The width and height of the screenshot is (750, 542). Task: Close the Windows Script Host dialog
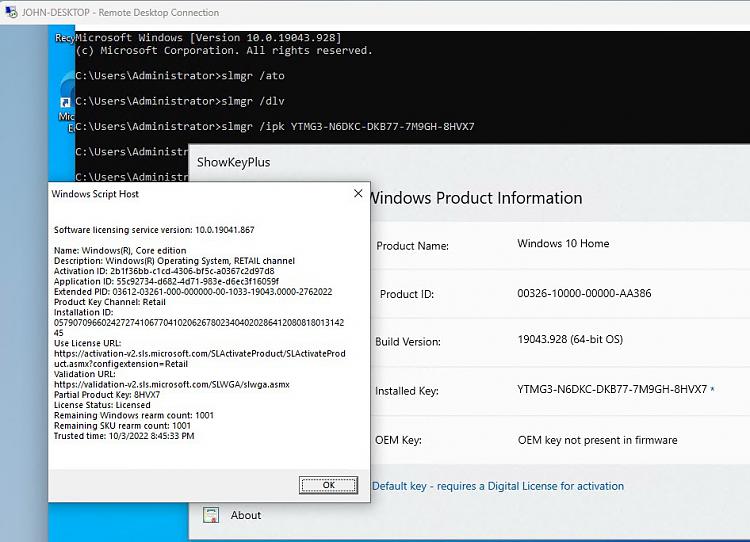(358, 193)
